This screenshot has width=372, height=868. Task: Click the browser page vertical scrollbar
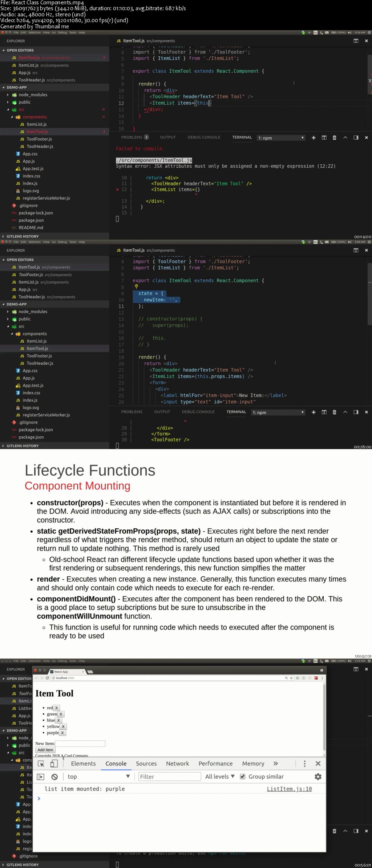coord(324,718)
